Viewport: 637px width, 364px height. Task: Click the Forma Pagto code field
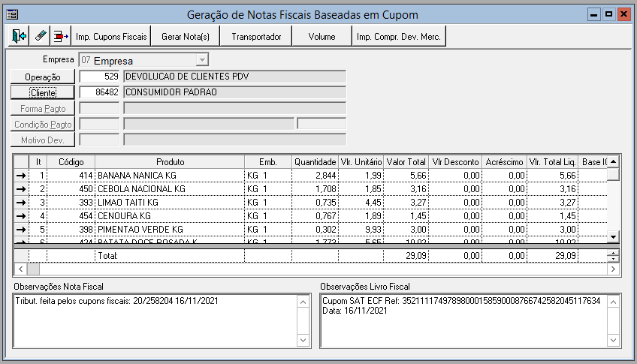[99, 108]
